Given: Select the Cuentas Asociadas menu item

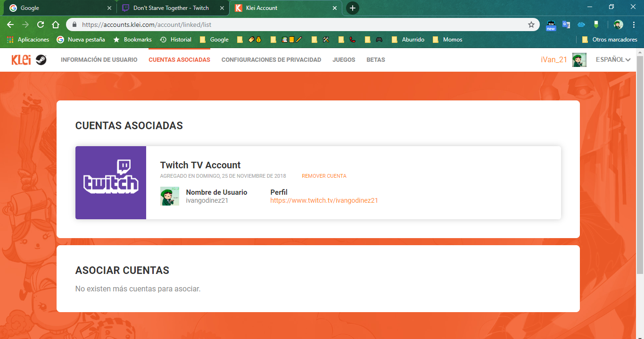Looking at the screenshot, I should tap(179, 60).
